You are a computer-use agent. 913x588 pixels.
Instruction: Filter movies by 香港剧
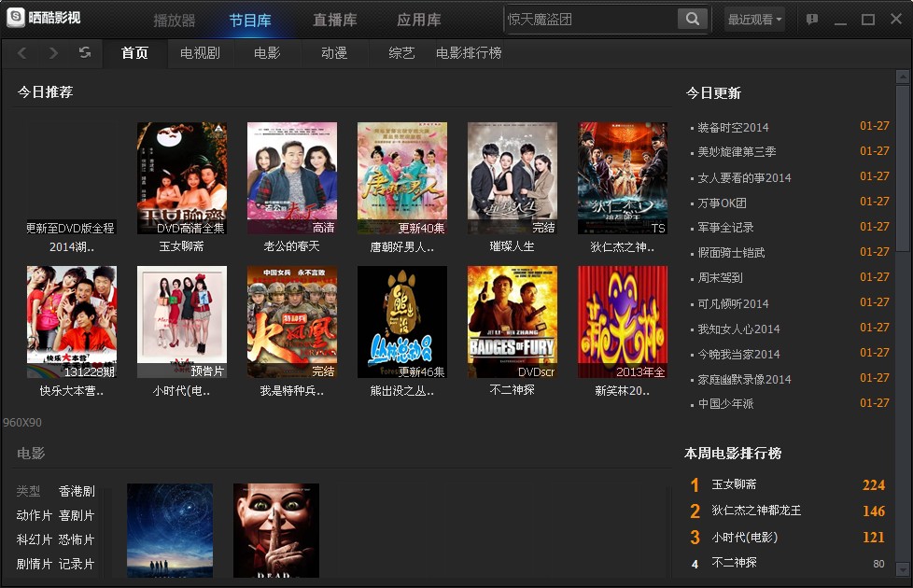coord(77,491)
